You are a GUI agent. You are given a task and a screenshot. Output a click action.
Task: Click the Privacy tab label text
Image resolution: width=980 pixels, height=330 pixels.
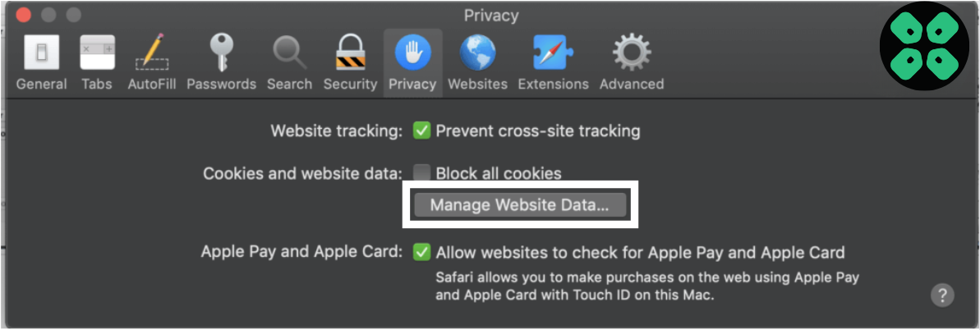tap(412, 84)
